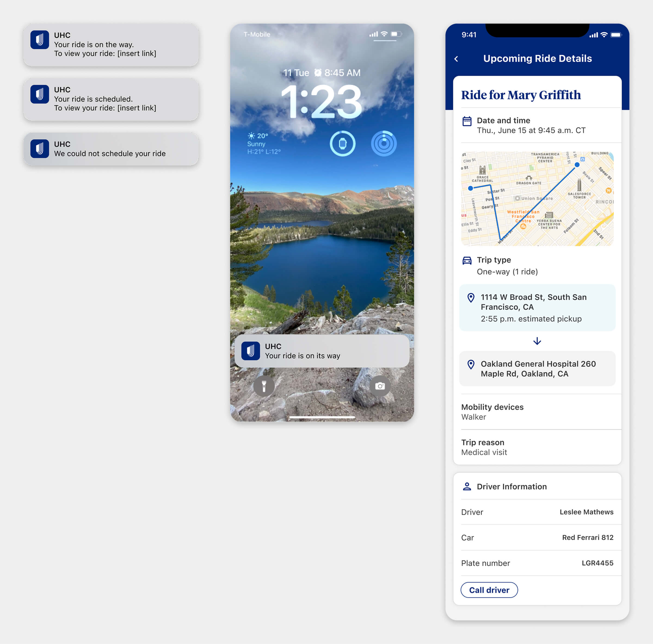Click car value 'Red Ferrari 812'
This screenshot has width=653, height=644.
coord(588,538)
